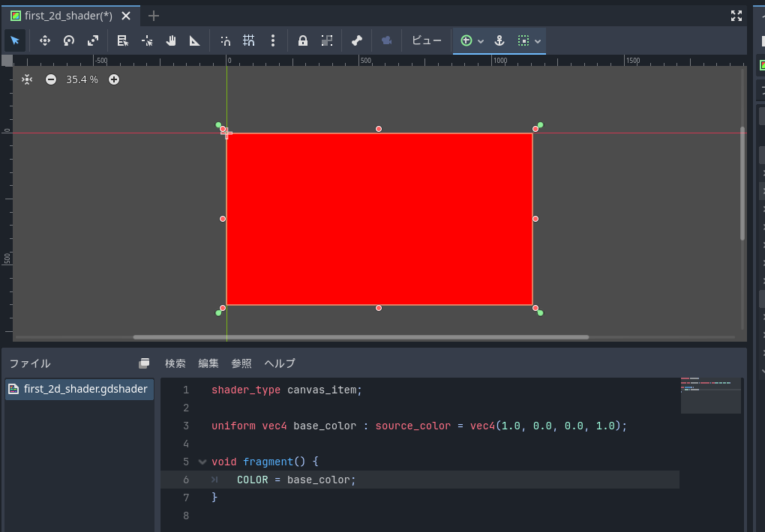Open the 編集 menu in the shader editor
This screenshot has width=765, height=532.
pos(208,363)
